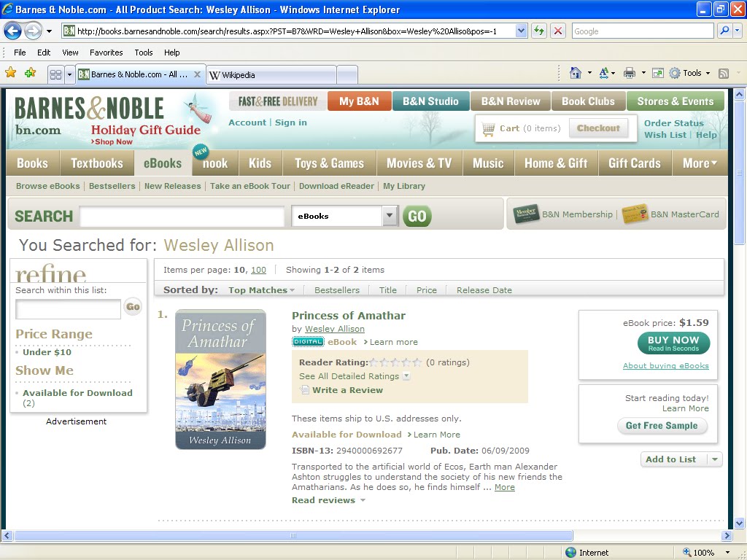
Task: Switch to the Wikipedia browser tab
Action: [270, 74]
